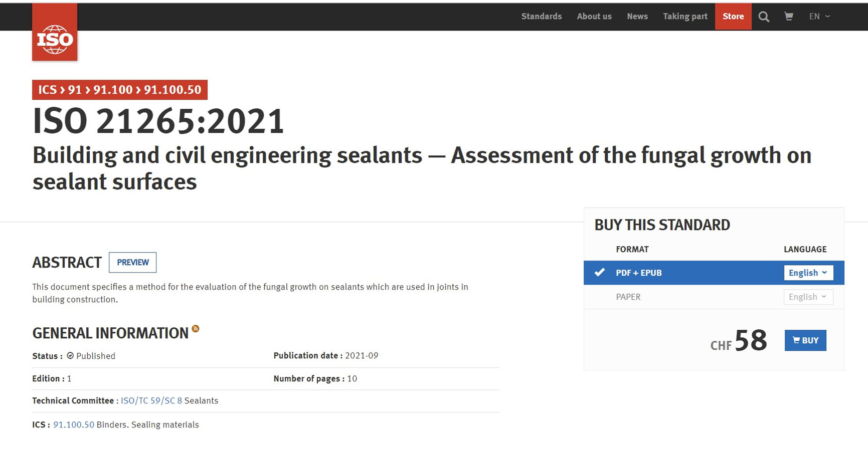This screenshot has height=451, width=868.
Task: Follow the 91.100.50 ICS link
Action: click(74, 425)
